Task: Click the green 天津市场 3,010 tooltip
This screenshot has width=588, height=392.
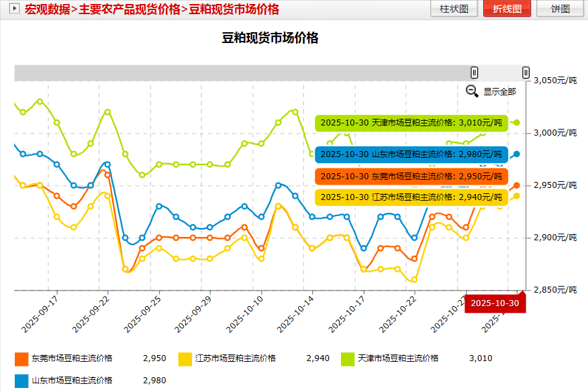Action: (x=411, y=123)
